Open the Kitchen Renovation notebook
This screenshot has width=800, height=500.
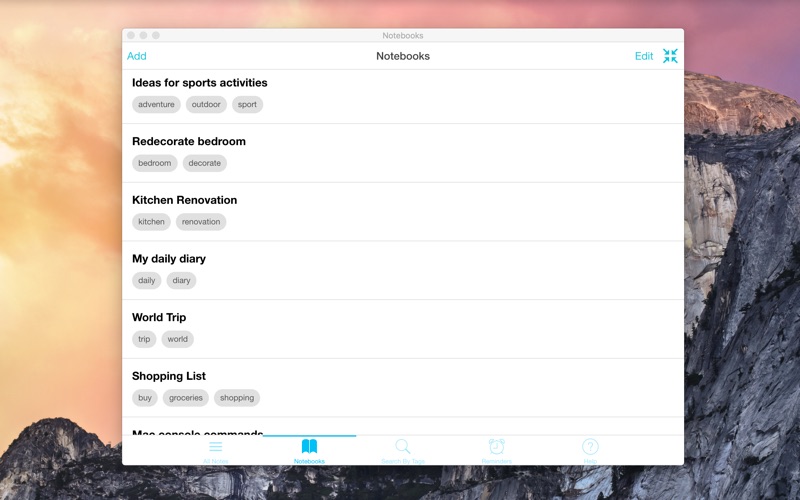(403, 212)
